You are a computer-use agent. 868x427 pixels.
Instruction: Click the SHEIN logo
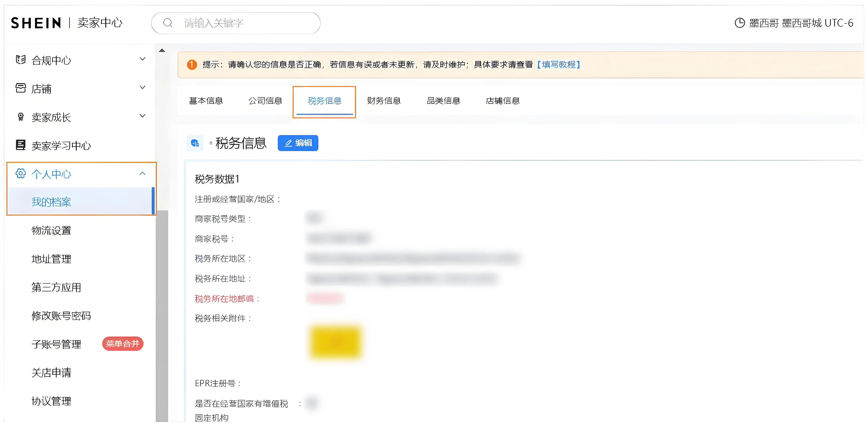coord(36,23)
